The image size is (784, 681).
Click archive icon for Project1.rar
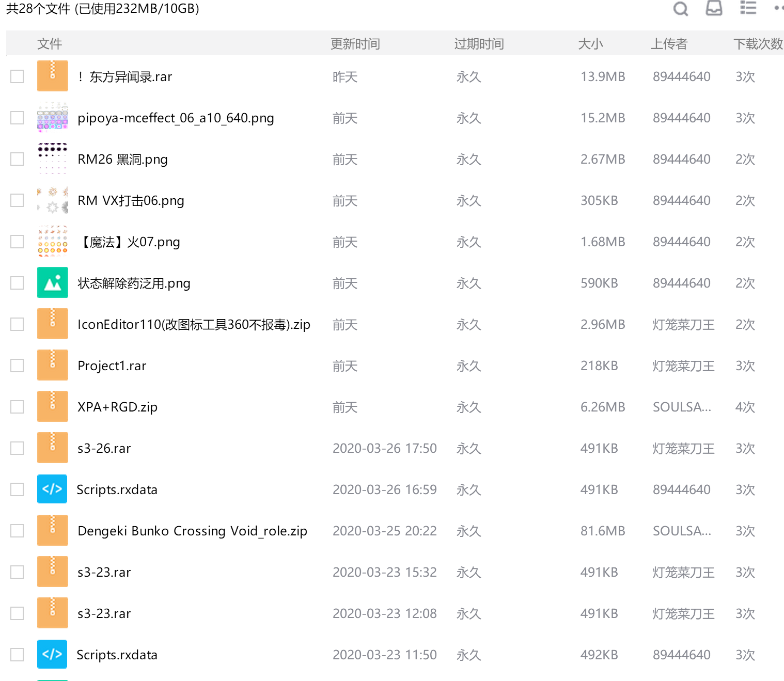coord(53,365)
